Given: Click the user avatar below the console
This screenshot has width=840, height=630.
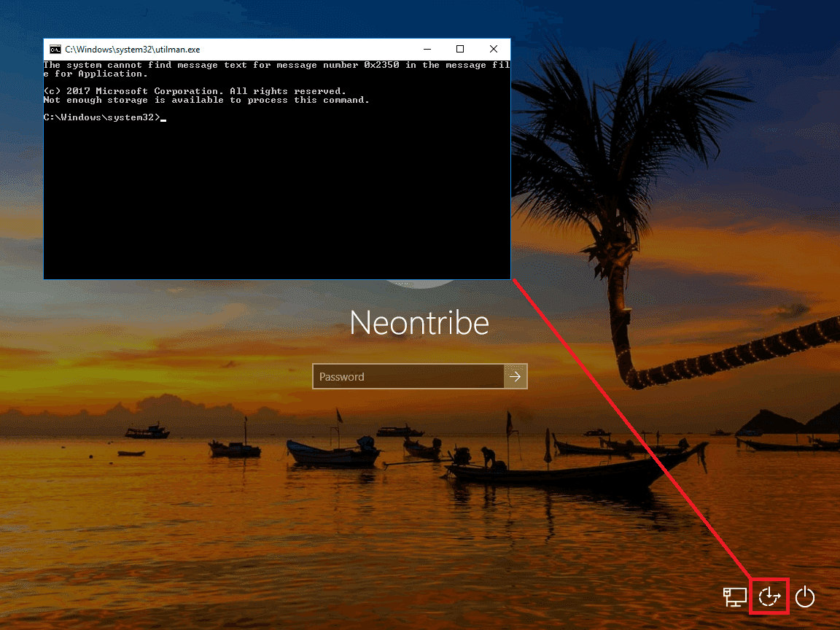Looking at the screenshot, I should pos(420,284).
